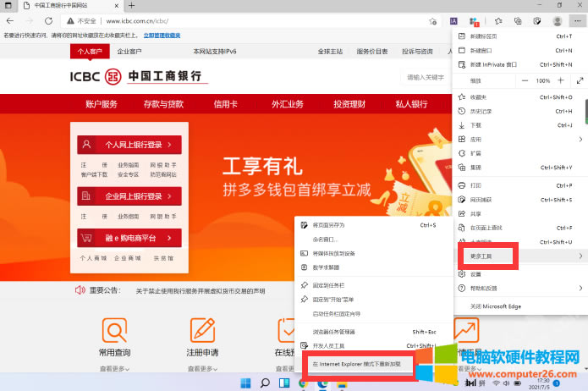This screenshot has height=391, width=588.
Task: Click the zoom out minus button
Action: pyautogui.click(x=525, y=80)
